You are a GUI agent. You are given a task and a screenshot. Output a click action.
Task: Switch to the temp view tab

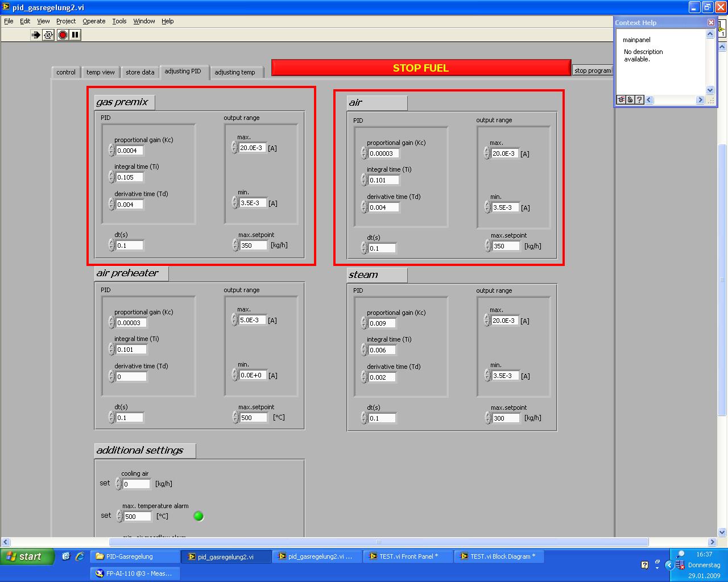click(101, 72)
